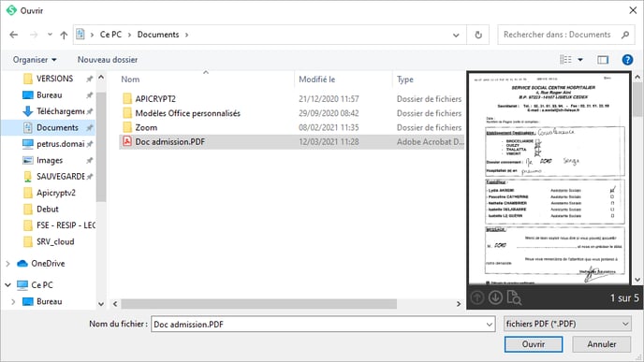Click the Ouvrir button
Image resolution: width=644 pixels, height=362 pixels.
pyautogui.click(x=534, y=344)
